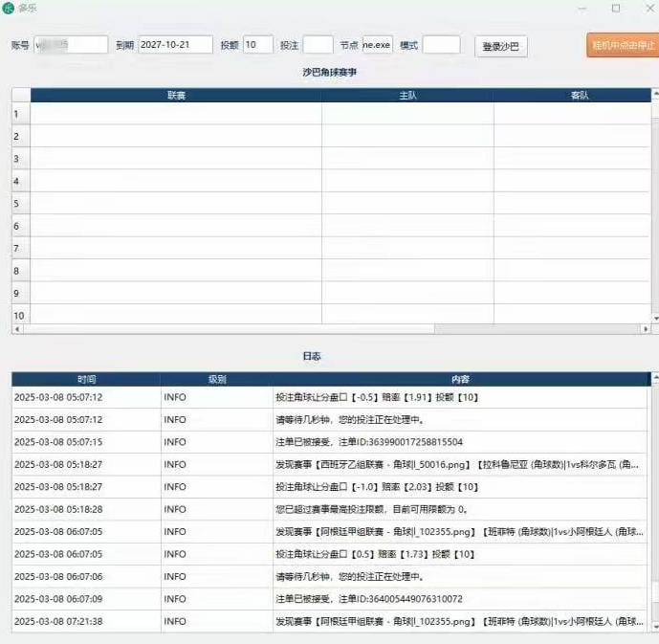659x644 pixels.
Task: Click the match table's horizontal scrollbar right arrow
Action: tap(644, 329)
